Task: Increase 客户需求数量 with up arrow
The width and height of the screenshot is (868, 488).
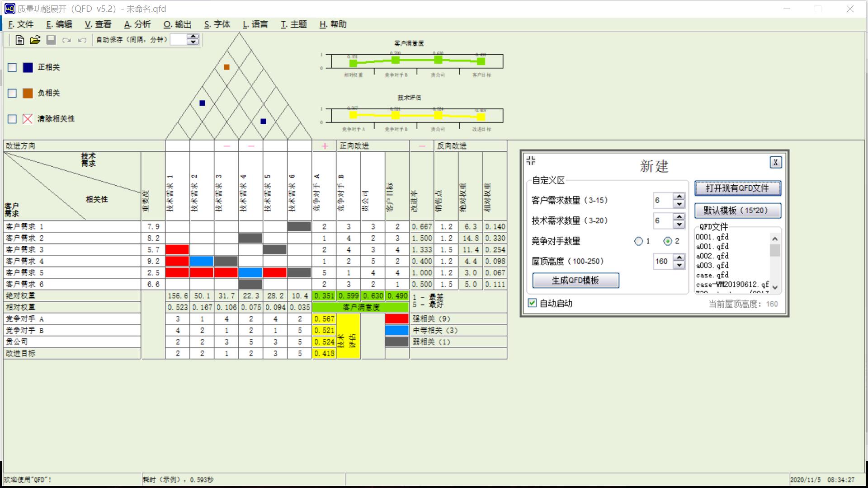Action: 679,197
